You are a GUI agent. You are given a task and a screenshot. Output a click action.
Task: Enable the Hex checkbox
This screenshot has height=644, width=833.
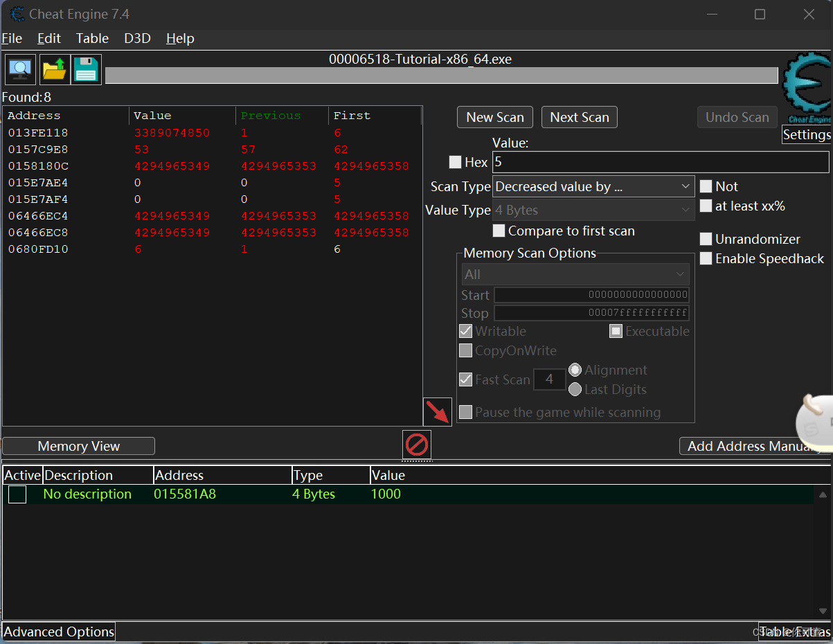[455, 162]
